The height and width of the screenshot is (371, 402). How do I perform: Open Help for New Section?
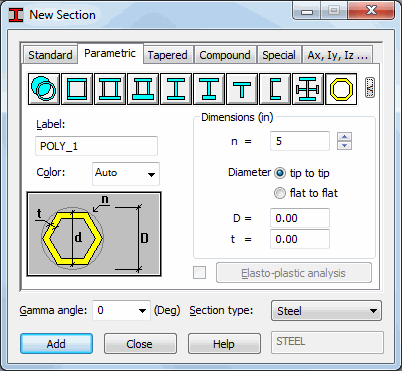coord(224,344)
